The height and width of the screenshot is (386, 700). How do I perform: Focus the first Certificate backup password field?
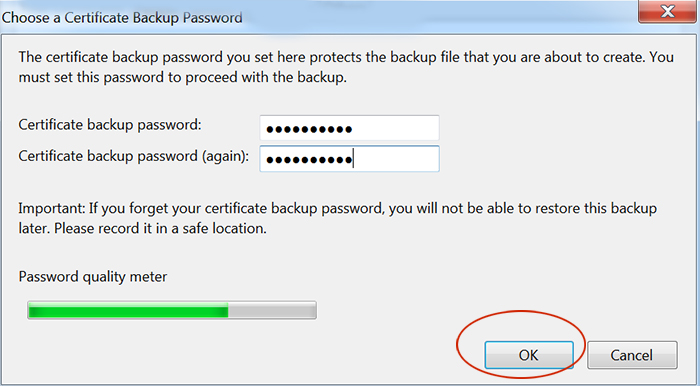coord(349,128)
